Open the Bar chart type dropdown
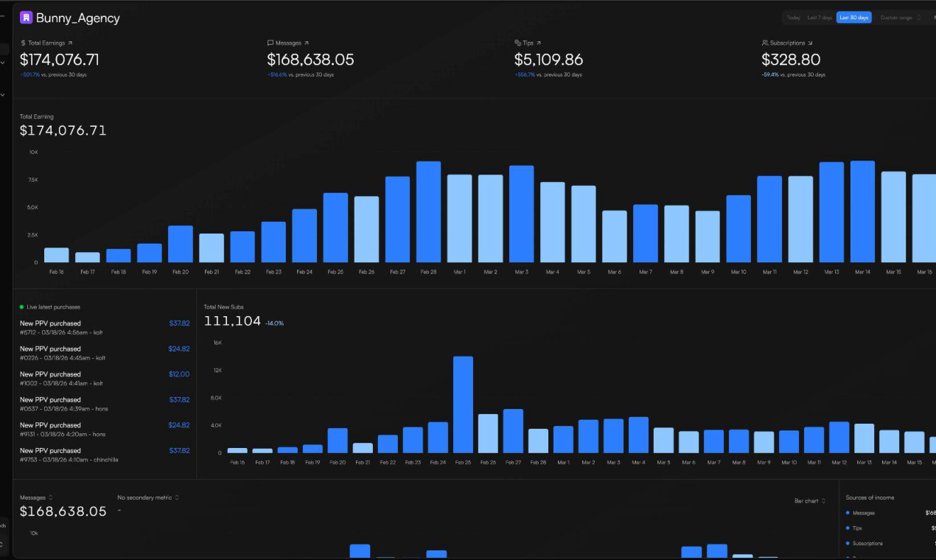936x560 pixels. [x=809, y=501]
